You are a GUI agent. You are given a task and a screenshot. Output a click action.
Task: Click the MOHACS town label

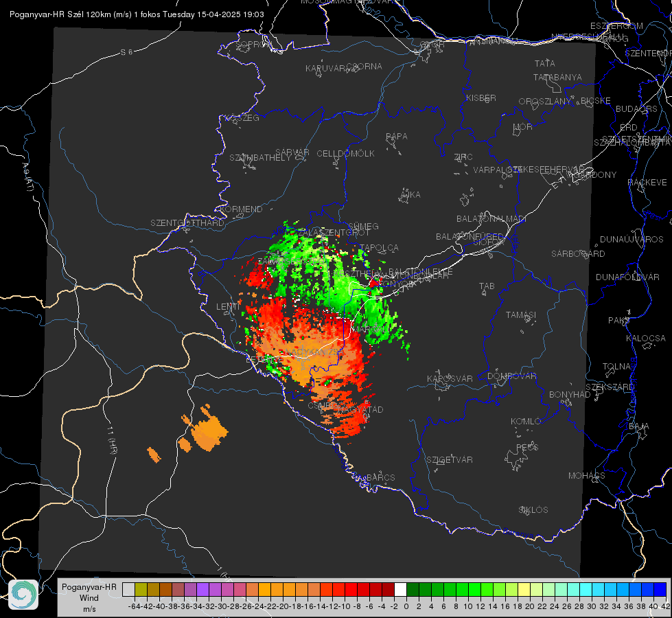click(x=587, y=476)
